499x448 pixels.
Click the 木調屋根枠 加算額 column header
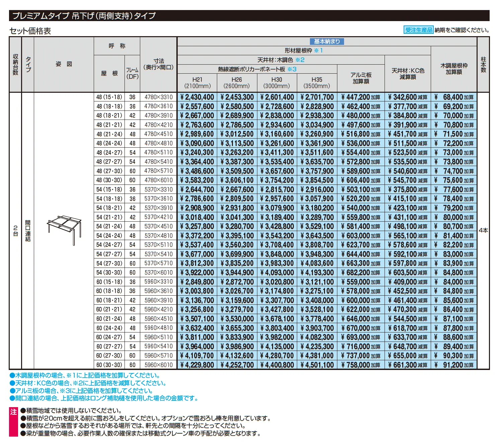click(454, 69)
